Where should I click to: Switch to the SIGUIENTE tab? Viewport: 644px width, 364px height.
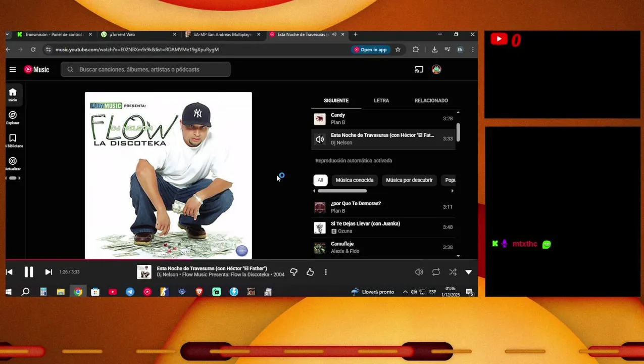coord(336,101)
